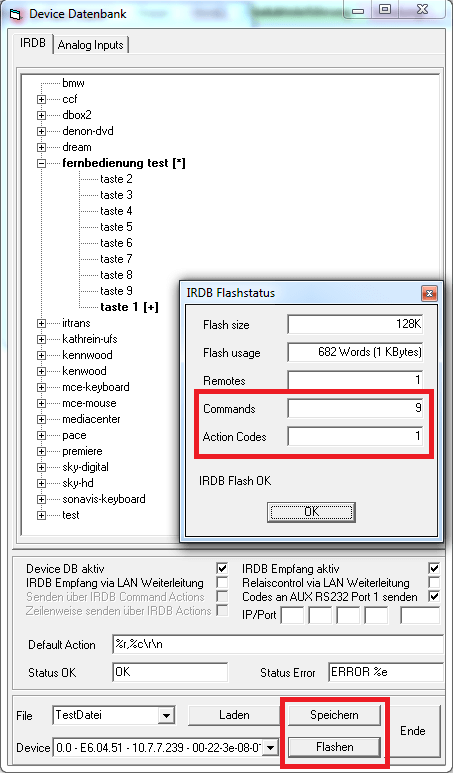Enable IRDB Empfang via LAN Weiterleitung
This screenshot has width=453, height=773.
[x=222, y=583]
